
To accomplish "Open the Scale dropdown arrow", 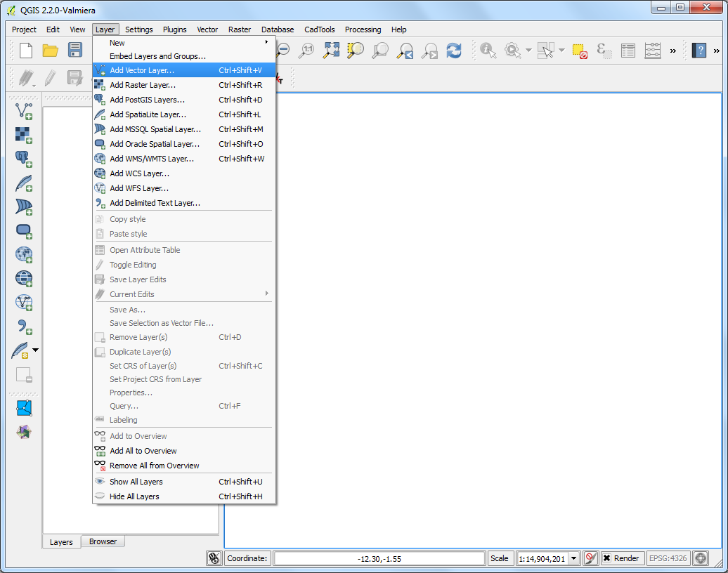I will (x=574, y=558).
